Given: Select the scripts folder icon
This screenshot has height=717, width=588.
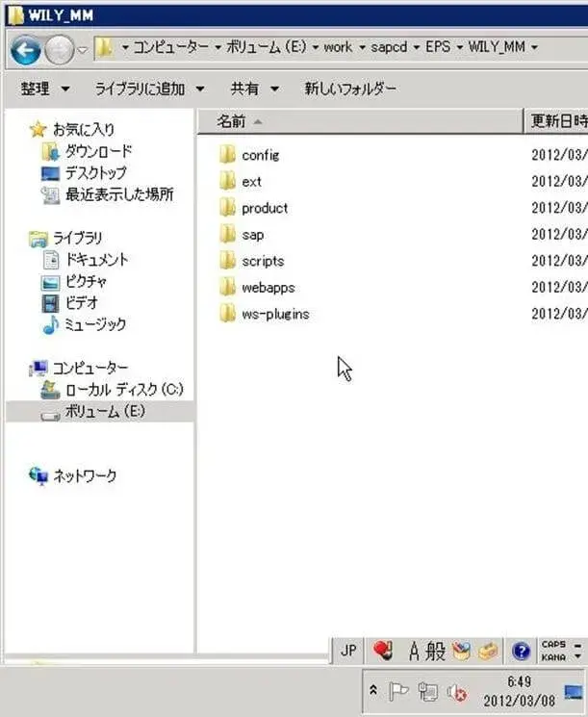Looking at the screenshot, I should pos(227,261).
